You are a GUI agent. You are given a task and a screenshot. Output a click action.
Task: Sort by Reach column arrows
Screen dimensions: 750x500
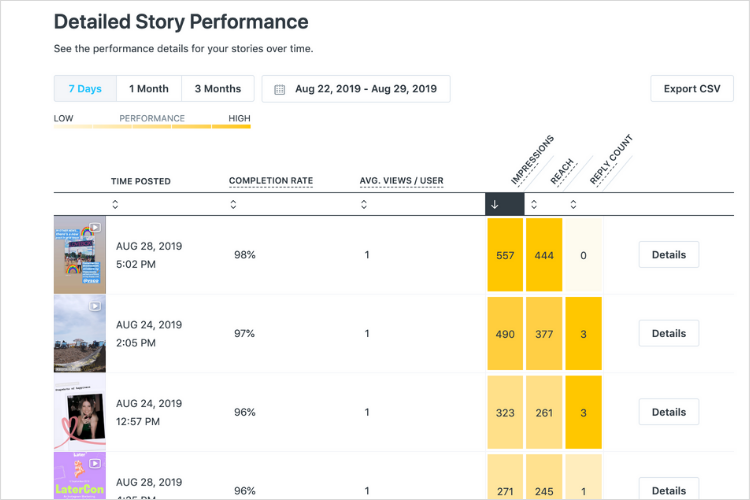[534, 204]
